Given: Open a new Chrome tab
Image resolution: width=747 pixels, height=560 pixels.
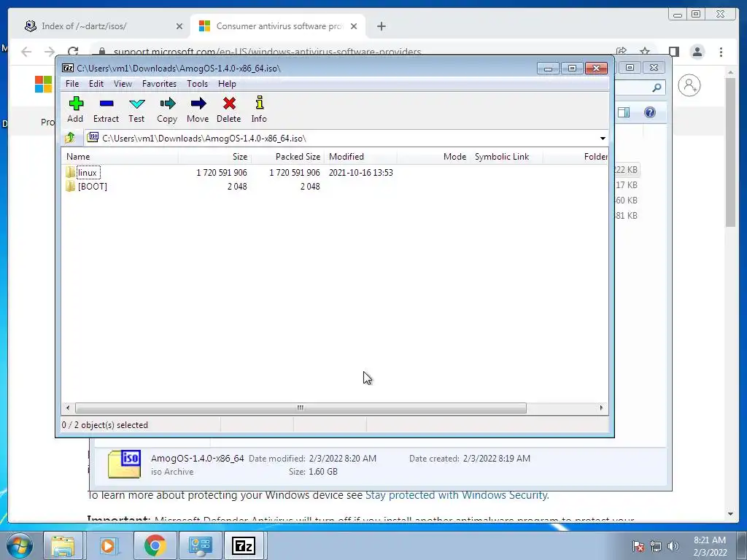Looking at the screenshot, I should 381,26.
